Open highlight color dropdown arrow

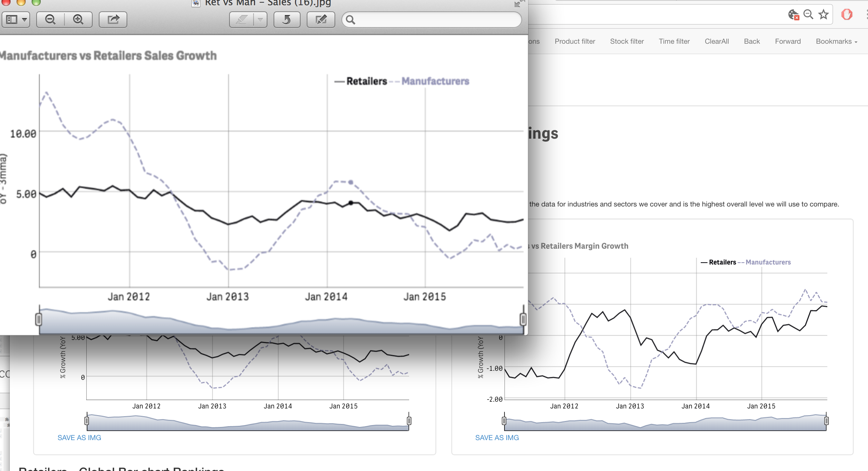click(x=260, y=19)
